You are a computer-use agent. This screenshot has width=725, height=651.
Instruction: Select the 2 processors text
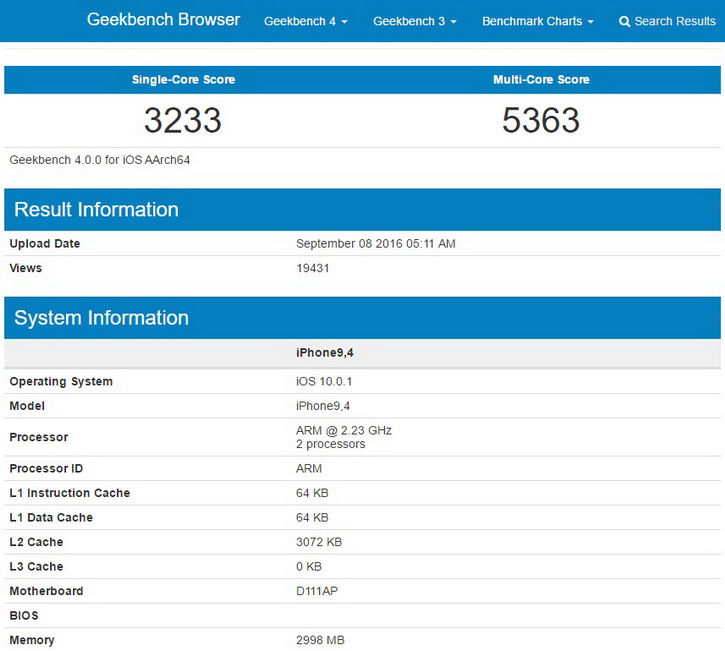(x=331, y=444)
